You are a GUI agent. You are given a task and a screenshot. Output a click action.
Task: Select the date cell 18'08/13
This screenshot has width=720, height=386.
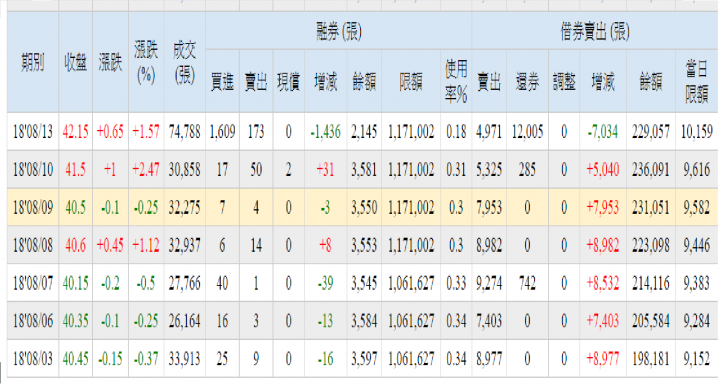(x=33, y=132)
